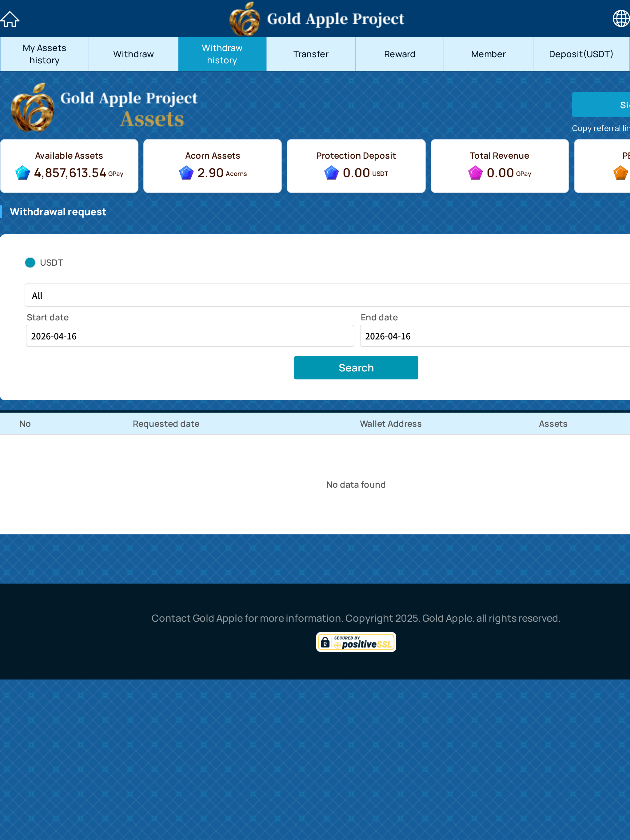Click the cyan gem beside Available Assets
This screenshot has width=630, height=840.
[23, 173]
